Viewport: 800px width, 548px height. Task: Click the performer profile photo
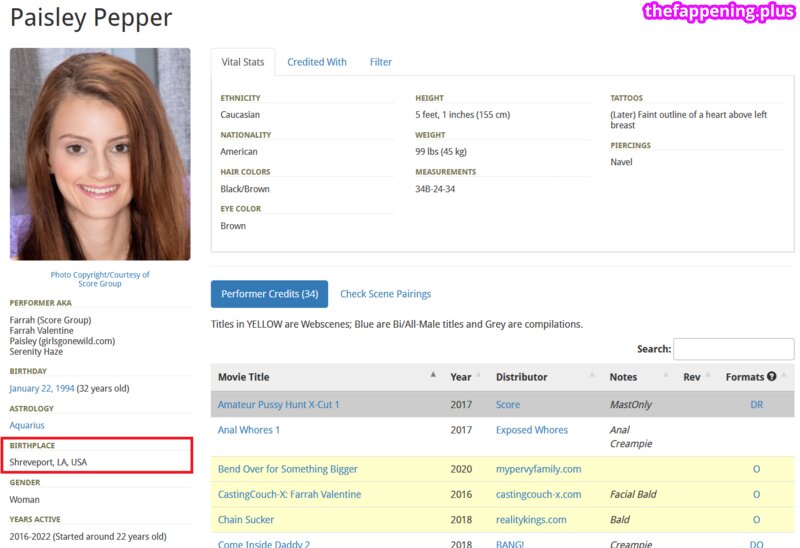[100, 154]
